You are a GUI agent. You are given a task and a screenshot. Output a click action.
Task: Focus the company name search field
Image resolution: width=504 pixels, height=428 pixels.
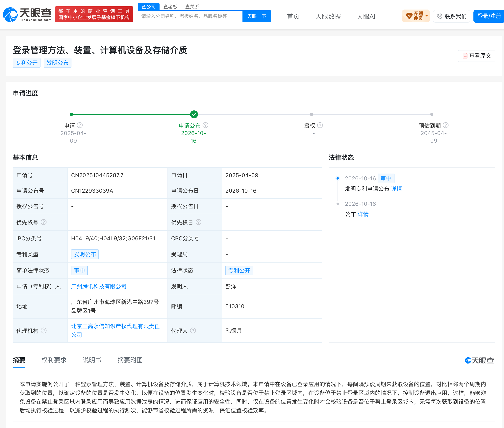click(190, 16)
